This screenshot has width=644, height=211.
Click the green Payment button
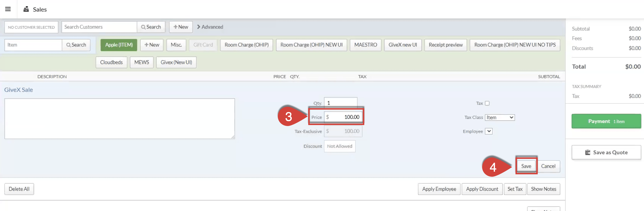click(x=606, y=121)
